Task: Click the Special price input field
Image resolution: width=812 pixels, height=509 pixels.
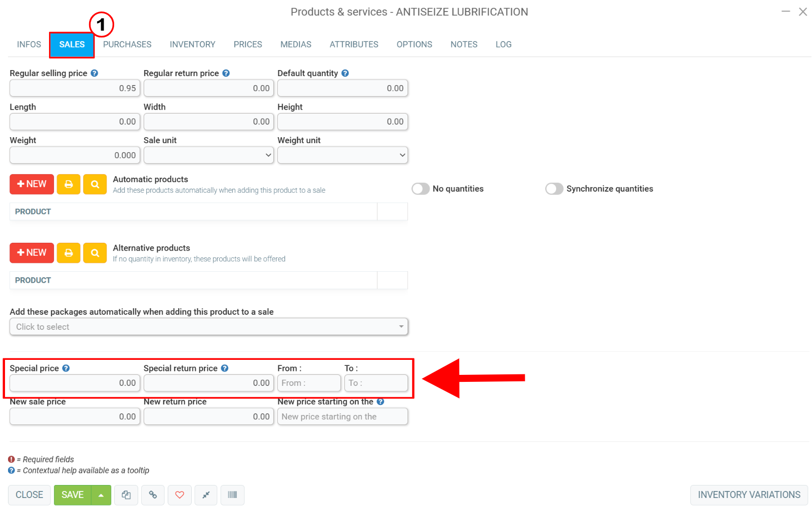Action: point(75,383)
